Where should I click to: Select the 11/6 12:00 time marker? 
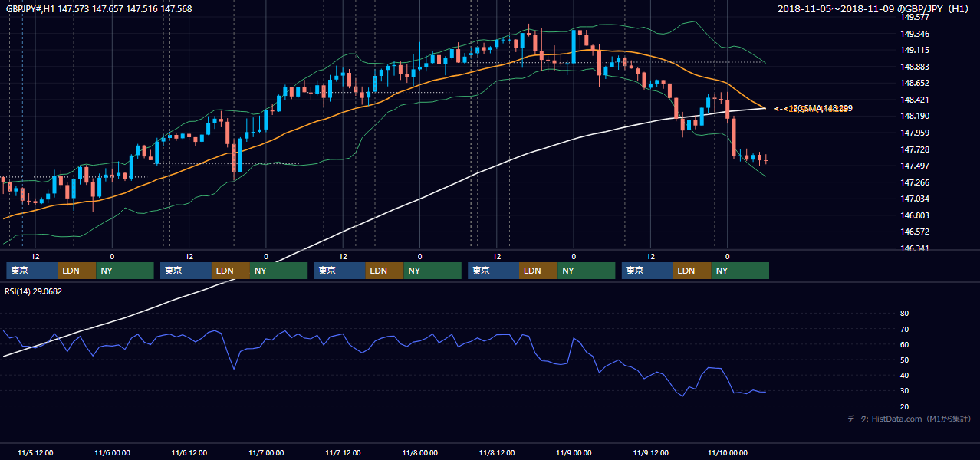coord(189,452)
